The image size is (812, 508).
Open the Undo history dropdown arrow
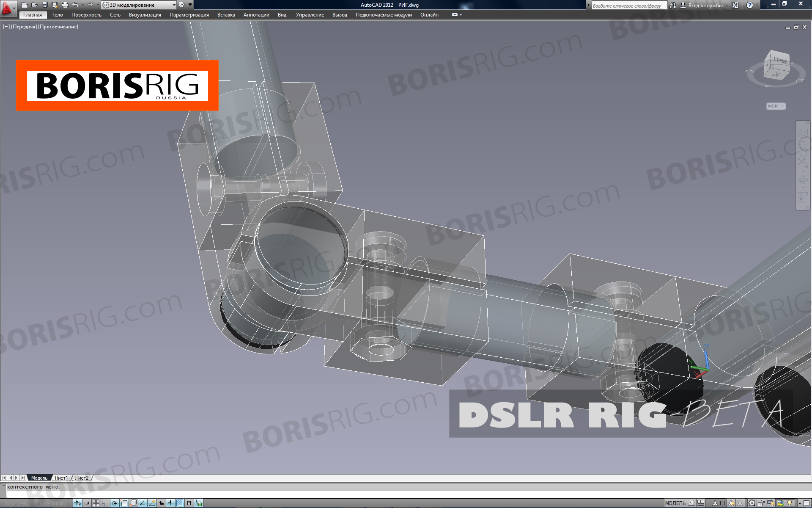(x=82, y=5)
